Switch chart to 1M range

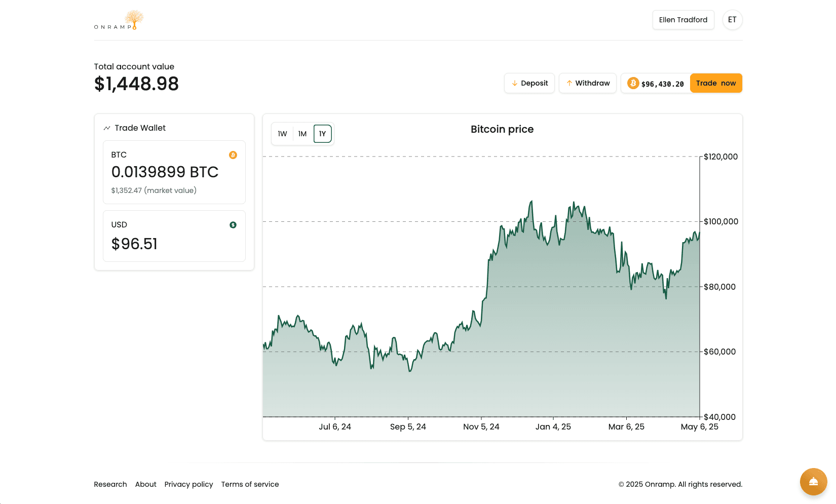pos(302,134)
